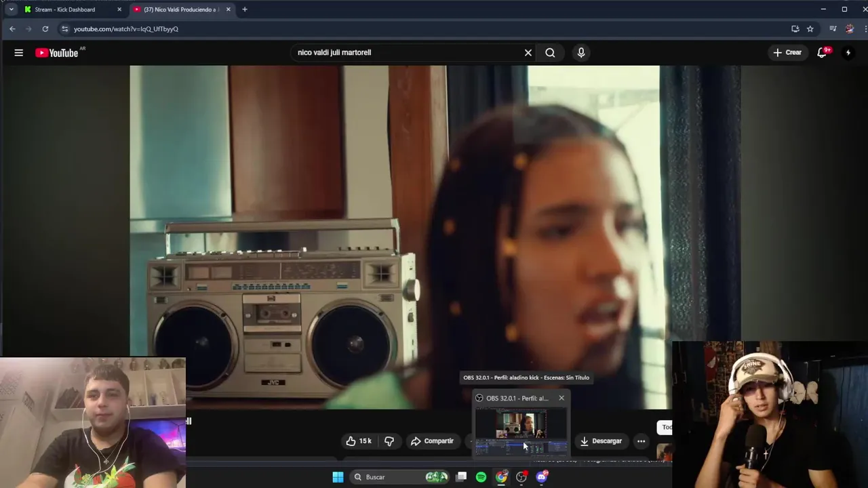Open the Chrome three-dot menu
The image size is (868, 488).
point(866,29)
